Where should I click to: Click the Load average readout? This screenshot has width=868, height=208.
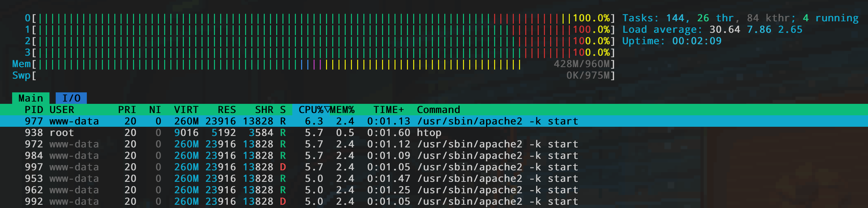pyautogui.click(x=712, y=29)
